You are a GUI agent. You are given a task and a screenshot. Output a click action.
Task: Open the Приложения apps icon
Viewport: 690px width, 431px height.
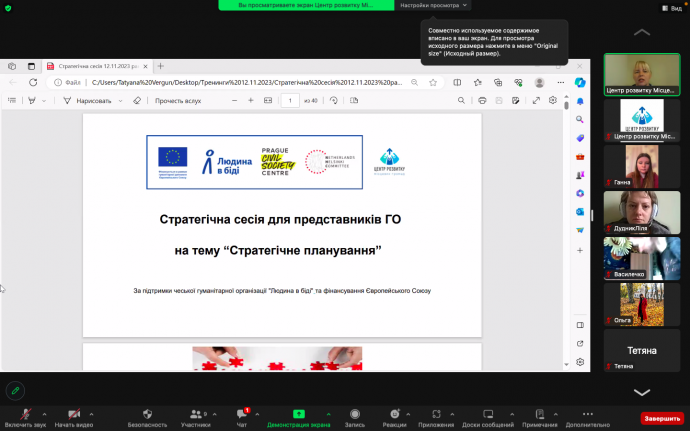click(436, 415)
